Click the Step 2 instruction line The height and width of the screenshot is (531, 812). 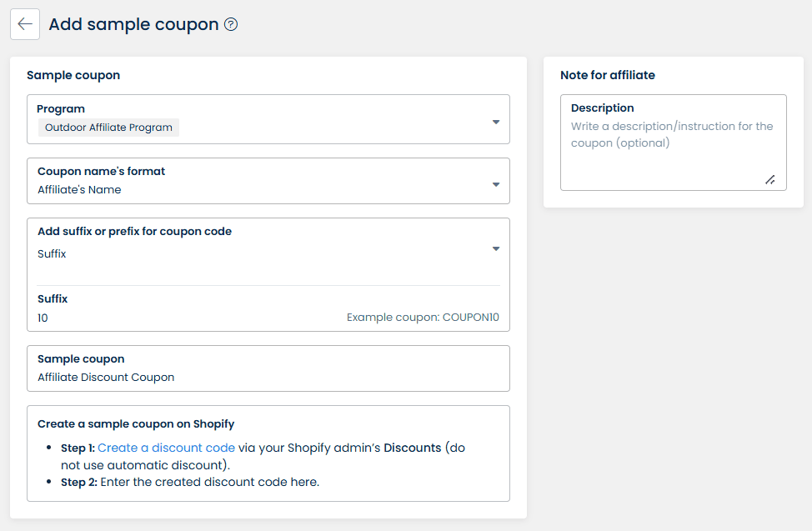click(x=190, y=481)
